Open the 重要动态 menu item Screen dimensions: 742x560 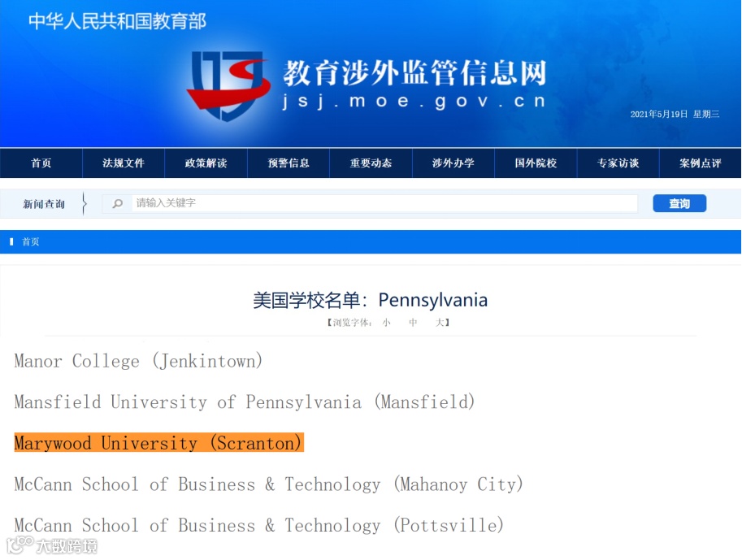pos(371,163)
